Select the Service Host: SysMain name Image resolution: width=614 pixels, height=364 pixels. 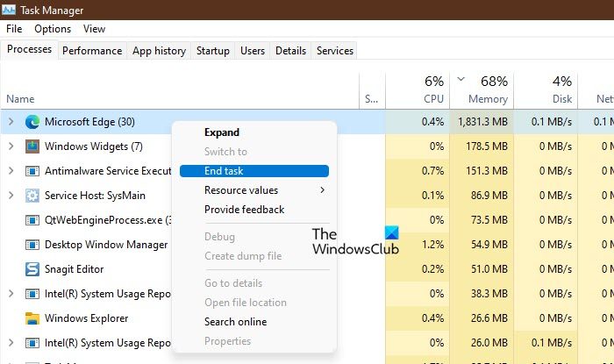[95, 196]
